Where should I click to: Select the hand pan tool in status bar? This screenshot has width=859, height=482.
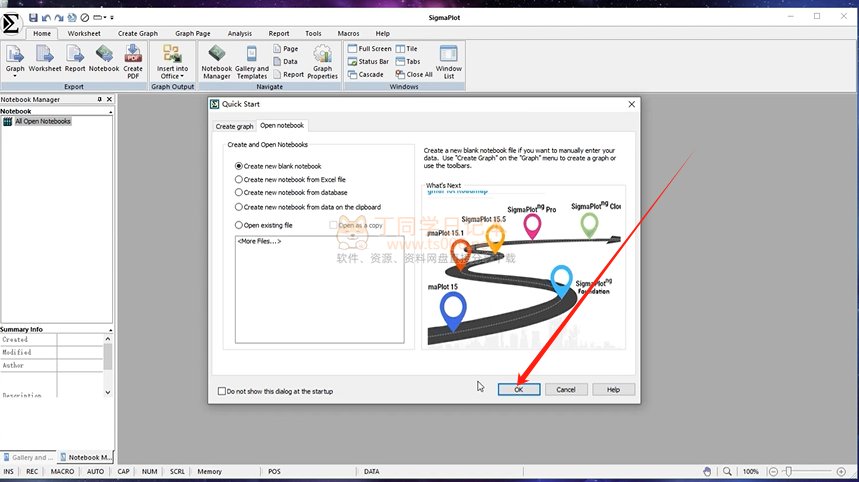707,471
